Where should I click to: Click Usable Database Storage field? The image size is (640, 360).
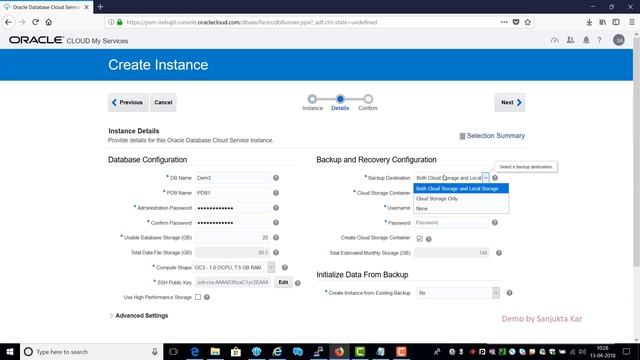coord(233,238)
